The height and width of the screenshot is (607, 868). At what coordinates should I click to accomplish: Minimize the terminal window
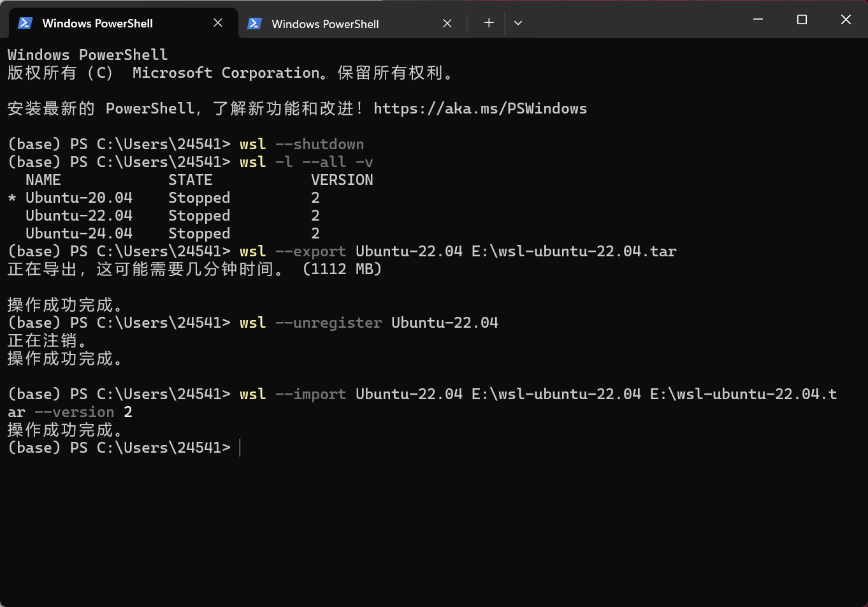click(x=758, y=20)
